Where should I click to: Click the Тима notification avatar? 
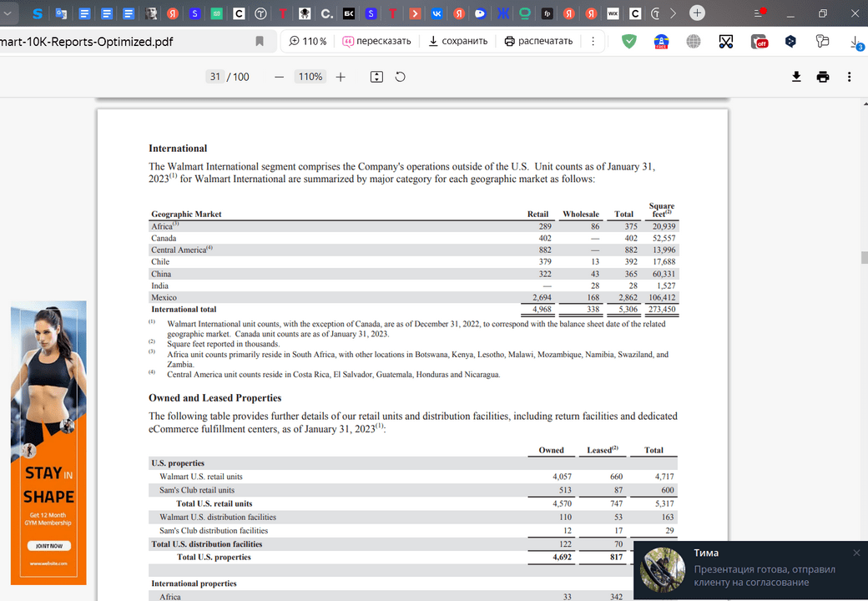pos(663,569)
